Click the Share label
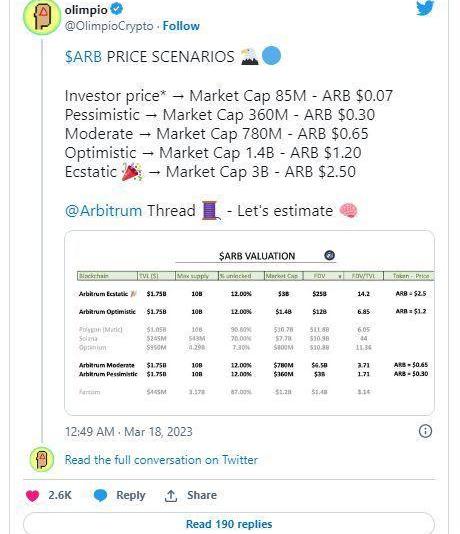Screen dimensions: 460x534 (x=202, y=495)
